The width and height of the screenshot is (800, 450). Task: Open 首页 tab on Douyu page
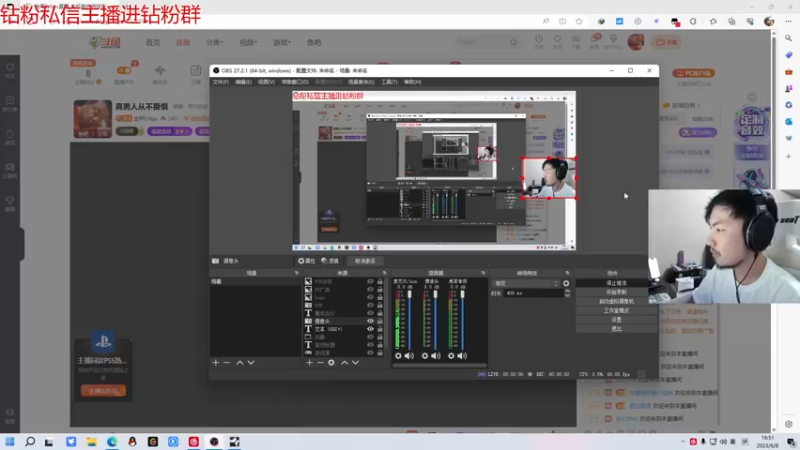tap(153, 42)
